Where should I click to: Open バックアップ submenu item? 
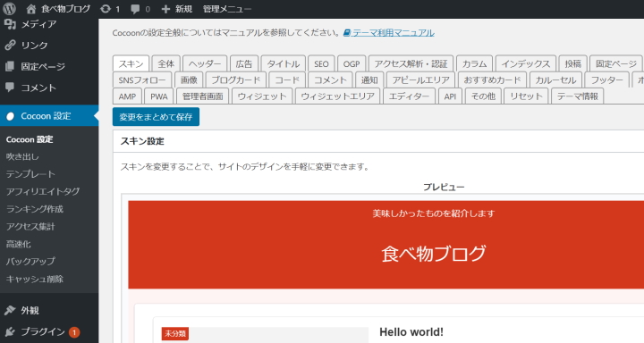[x=30, y=262]
